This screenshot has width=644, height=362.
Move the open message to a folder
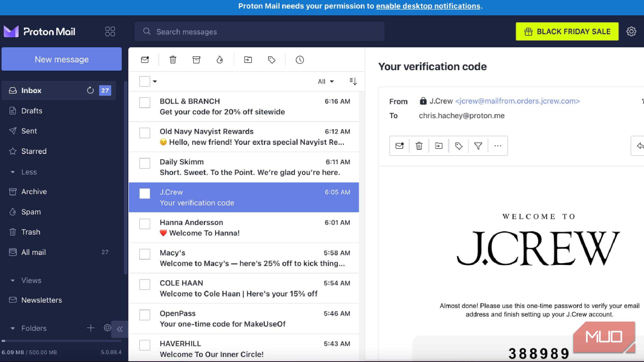438,146
